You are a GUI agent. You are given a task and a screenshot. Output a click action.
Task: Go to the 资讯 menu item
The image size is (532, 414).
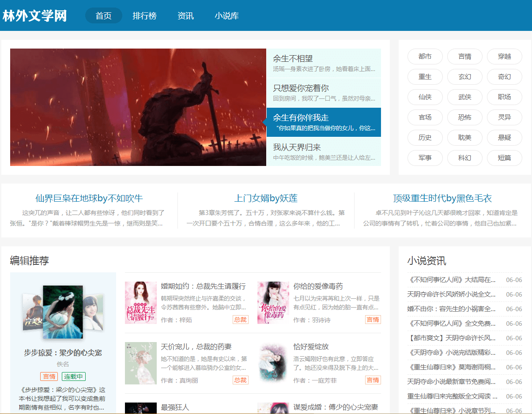(185, 16)
